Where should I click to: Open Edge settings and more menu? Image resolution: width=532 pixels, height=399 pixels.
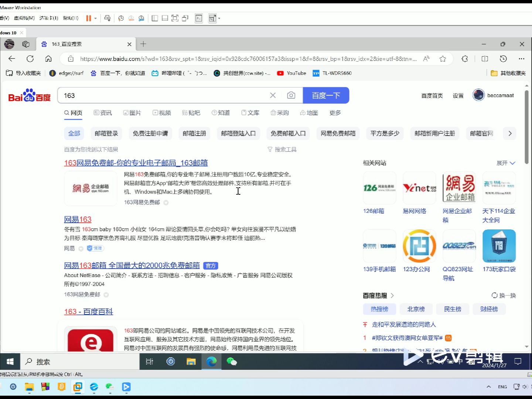[522, 59]
